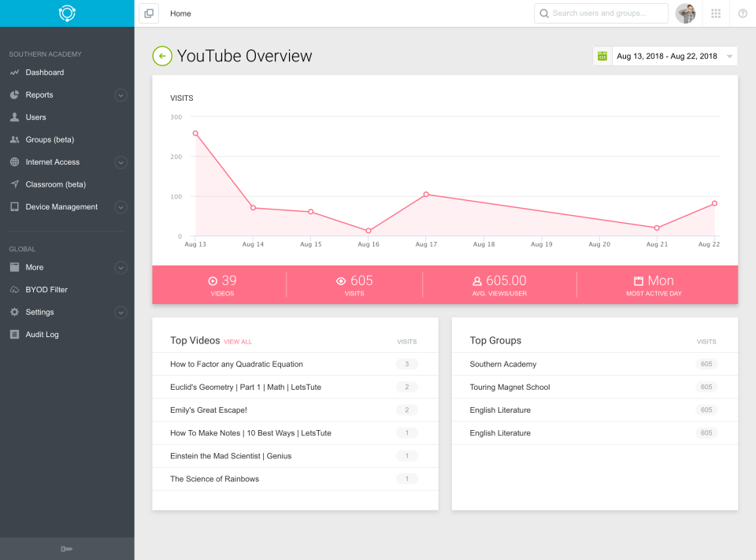Go to Users in the sidebar
756x560 pixels.
pos(35,117)
